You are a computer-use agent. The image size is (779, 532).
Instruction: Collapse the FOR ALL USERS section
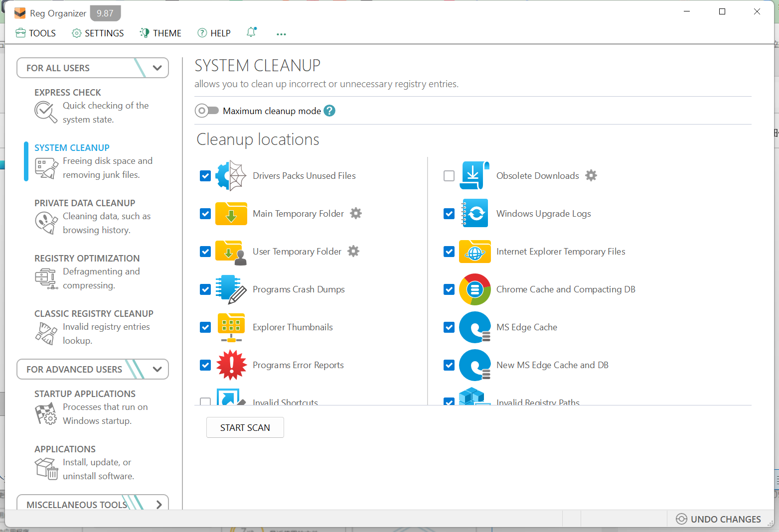[x=157, y=68]
